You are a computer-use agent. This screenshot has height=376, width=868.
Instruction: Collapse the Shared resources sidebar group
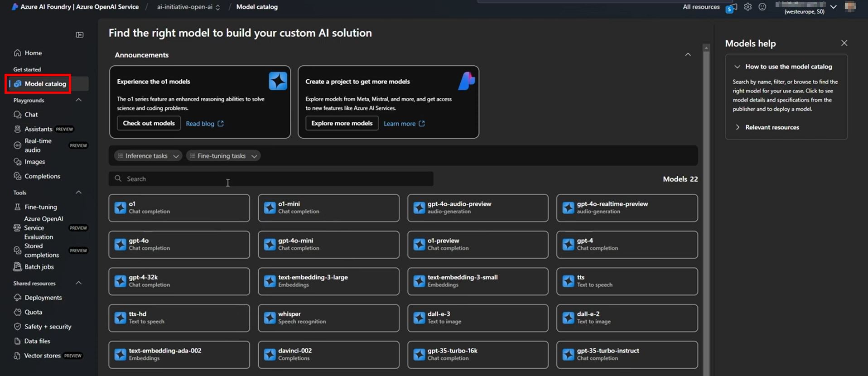point(78,283)
